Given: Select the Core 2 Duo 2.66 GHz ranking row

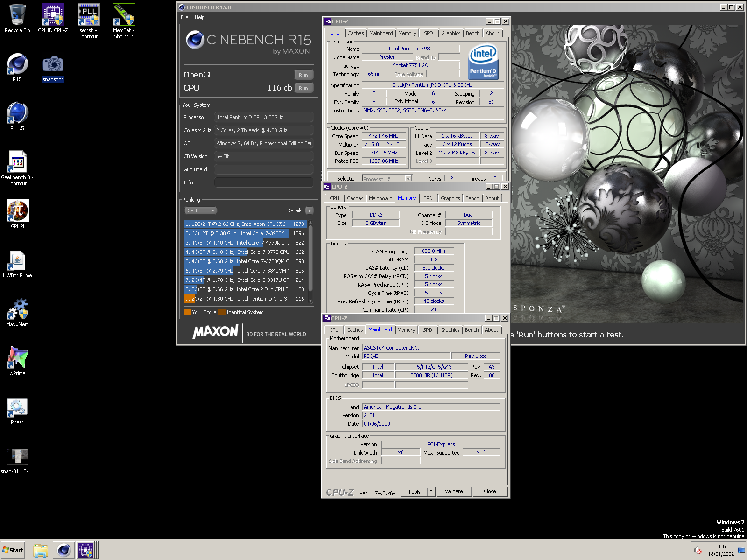Looking at the screenshot, I should tap(245, 289).
